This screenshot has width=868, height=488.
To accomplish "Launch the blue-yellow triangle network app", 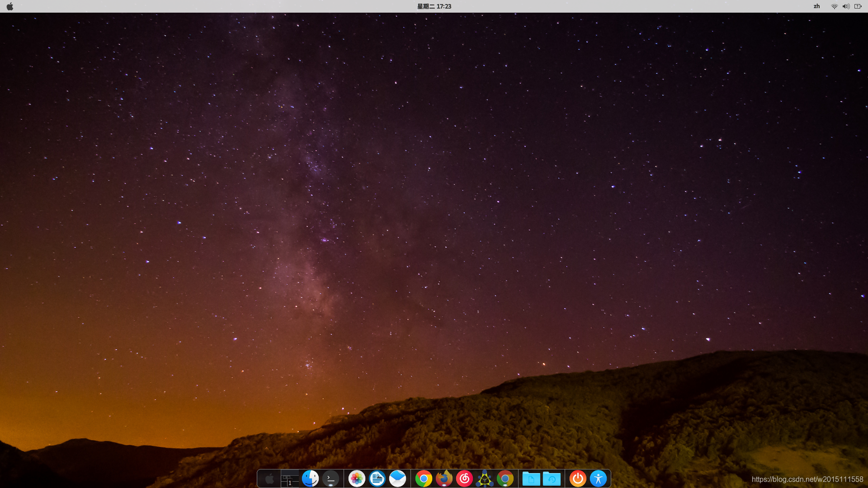I will (x=485, y=479).
